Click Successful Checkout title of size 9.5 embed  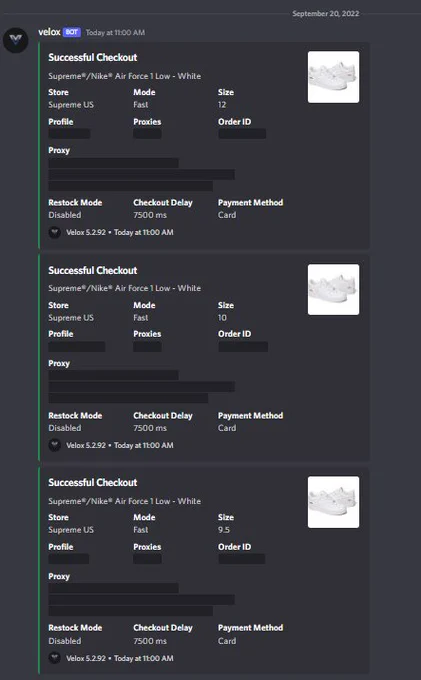[x=92, y=483]
